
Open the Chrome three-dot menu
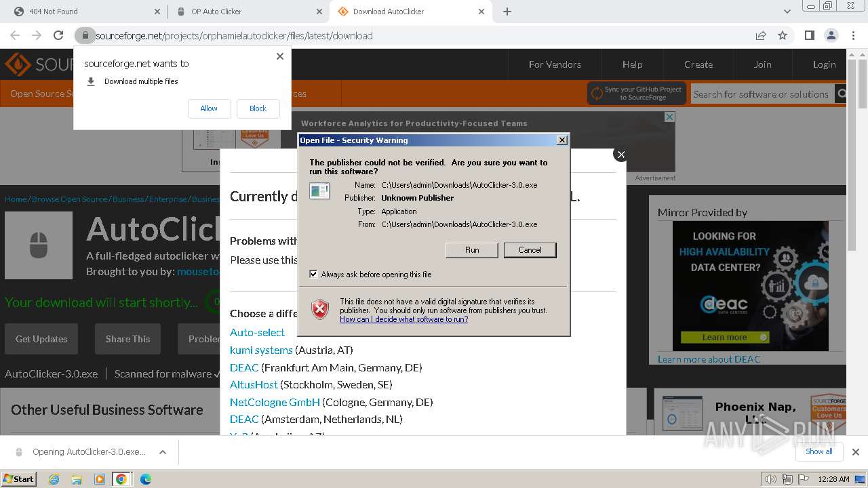pyautogui.click(x=852, y=35)
